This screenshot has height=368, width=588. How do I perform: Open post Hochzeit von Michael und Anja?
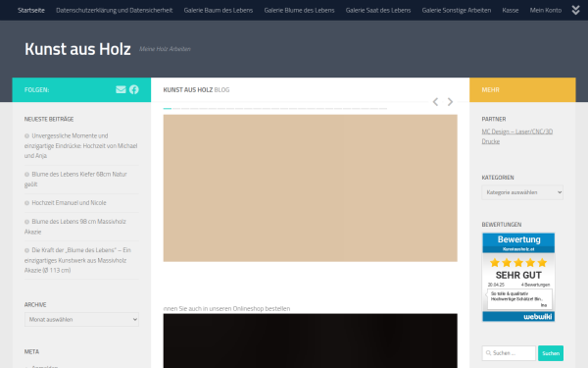pyautogui.click(x=81, y=145)
